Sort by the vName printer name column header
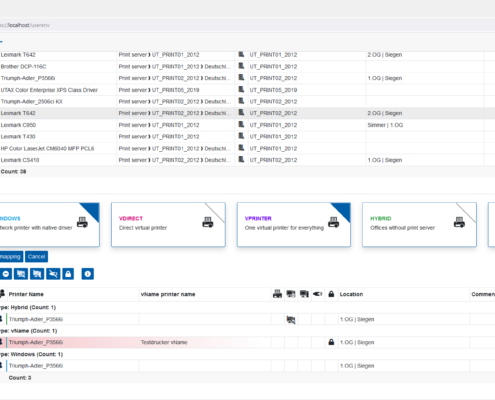 point(205,294)
